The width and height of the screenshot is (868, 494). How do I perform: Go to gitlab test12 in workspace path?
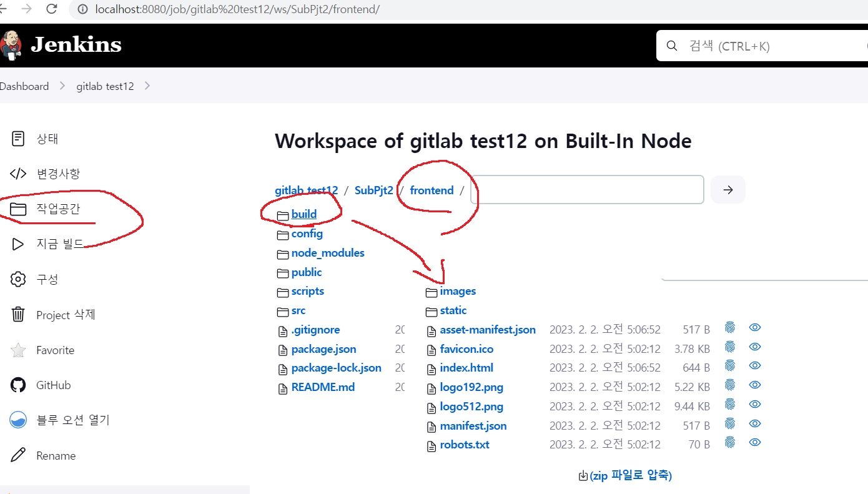tap(307, 190)
